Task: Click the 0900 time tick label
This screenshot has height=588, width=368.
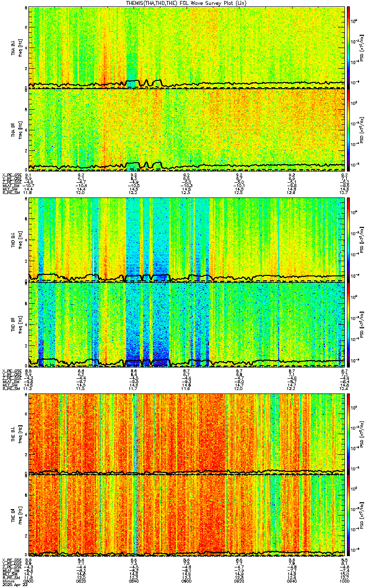Action: click(x=186, y=581)
